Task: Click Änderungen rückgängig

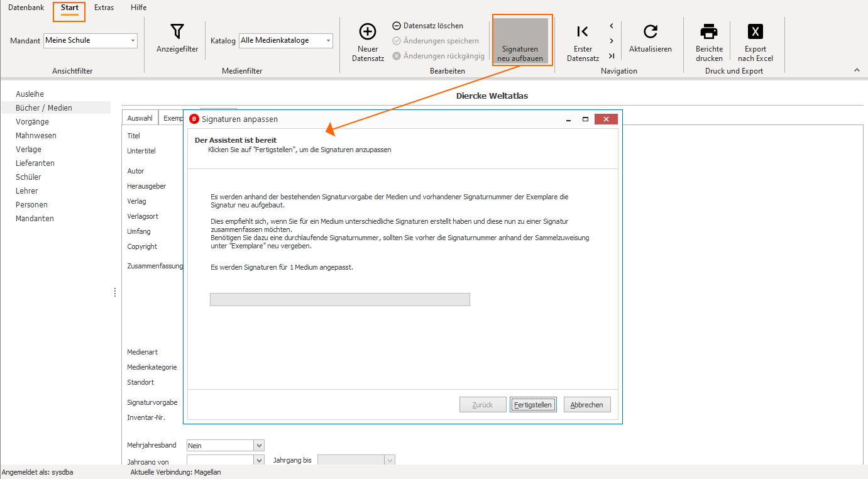Action: pyautogui.click(x=438, y=56)
